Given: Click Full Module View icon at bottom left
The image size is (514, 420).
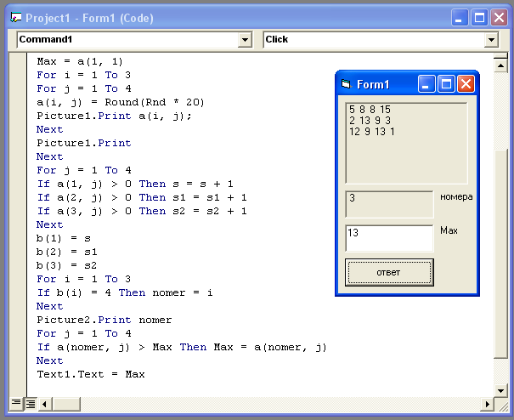Looking at the screenshot, I should [31, 404].
